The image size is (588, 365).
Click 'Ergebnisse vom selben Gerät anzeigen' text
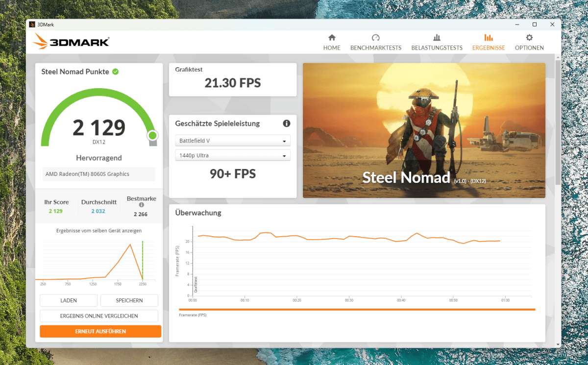[99, 230]
